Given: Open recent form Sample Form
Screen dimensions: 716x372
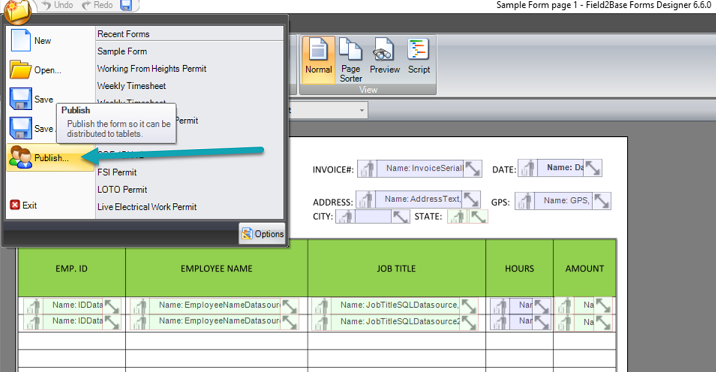Looking at the screenshot, I should pyautogui.click(x=122, y=52).
